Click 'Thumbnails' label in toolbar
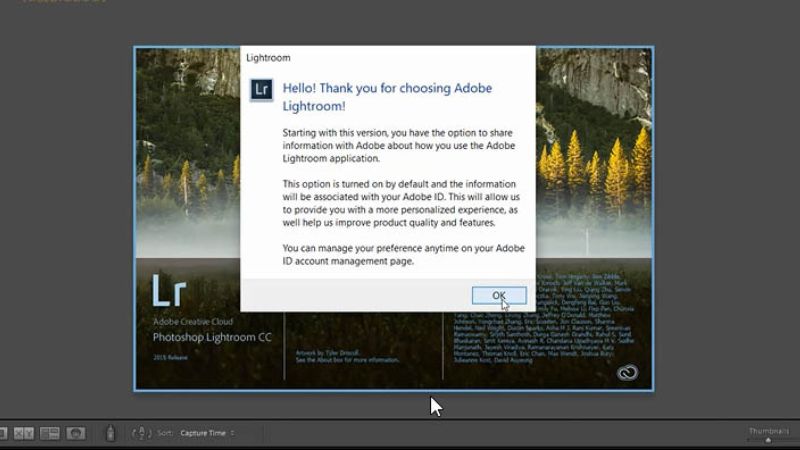This screenshot has height=450, width=800. [x=768, y=431]
